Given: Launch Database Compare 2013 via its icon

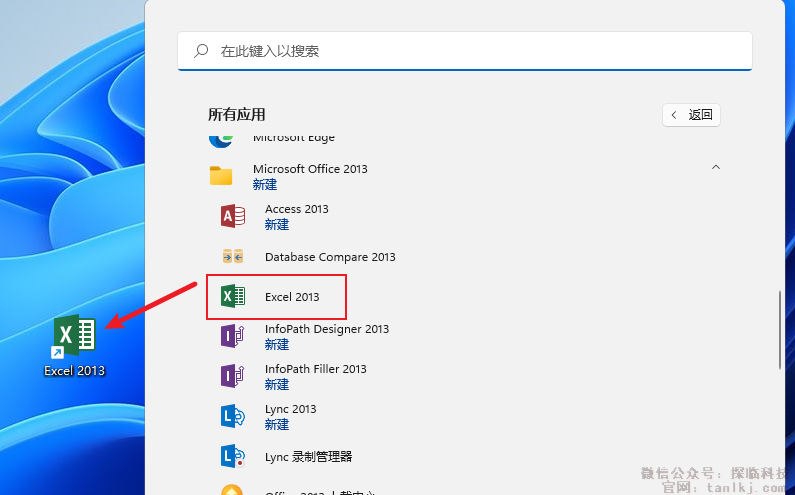Looking at the screenshot, I should [233, 257].
